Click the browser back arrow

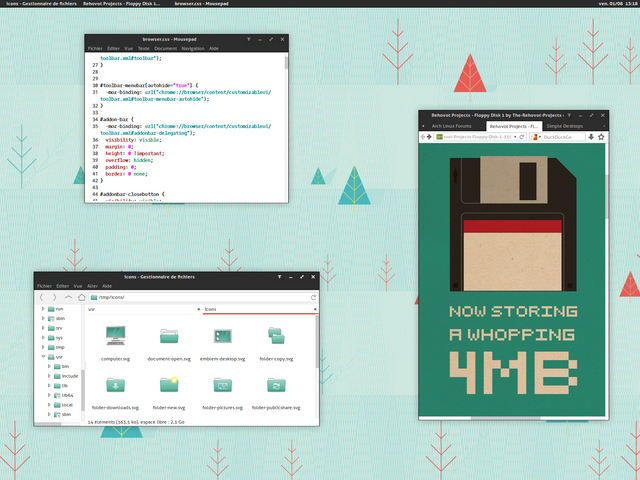(423, 137)
